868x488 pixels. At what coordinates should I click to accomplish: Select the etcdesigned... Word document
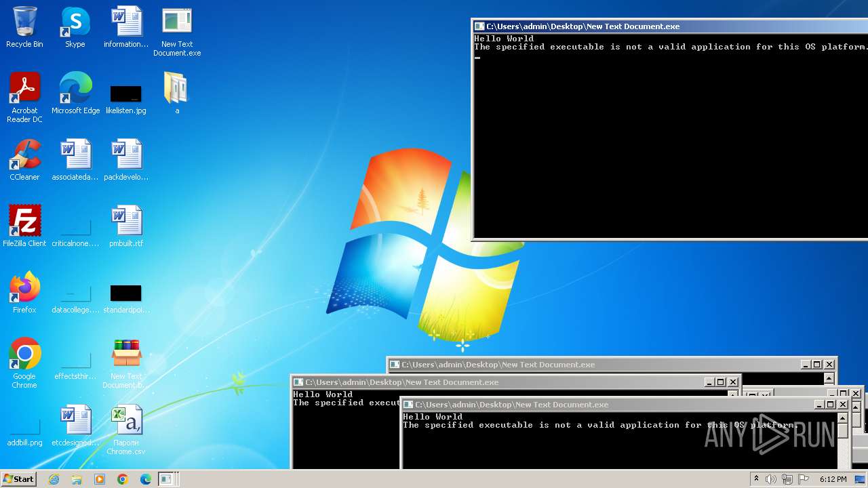pos(75,426)
